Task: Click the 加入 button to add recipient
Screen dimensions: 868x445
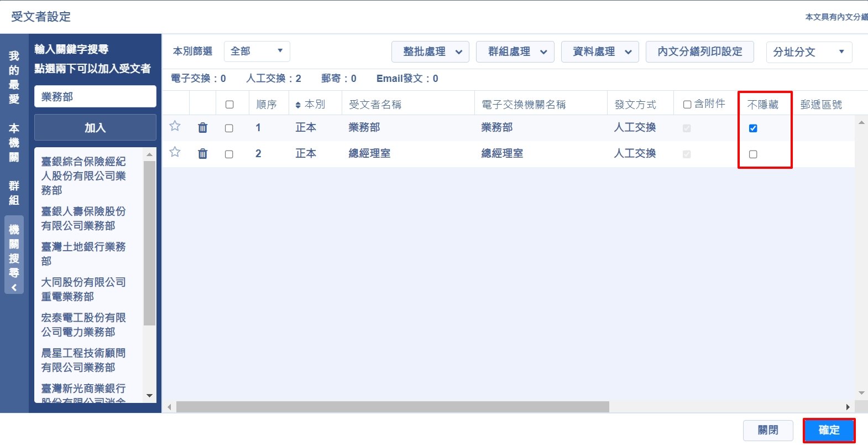Action: point(95,128)
